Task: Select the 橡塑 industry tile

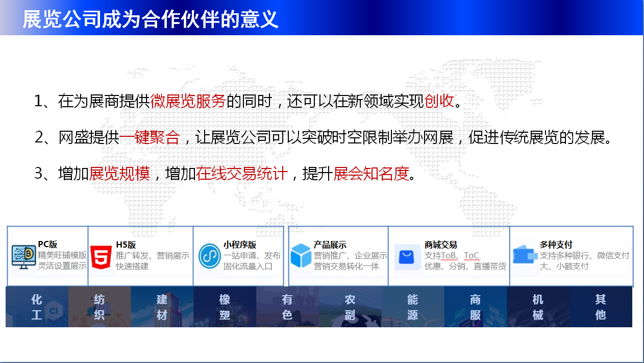Action: point(225,307)
